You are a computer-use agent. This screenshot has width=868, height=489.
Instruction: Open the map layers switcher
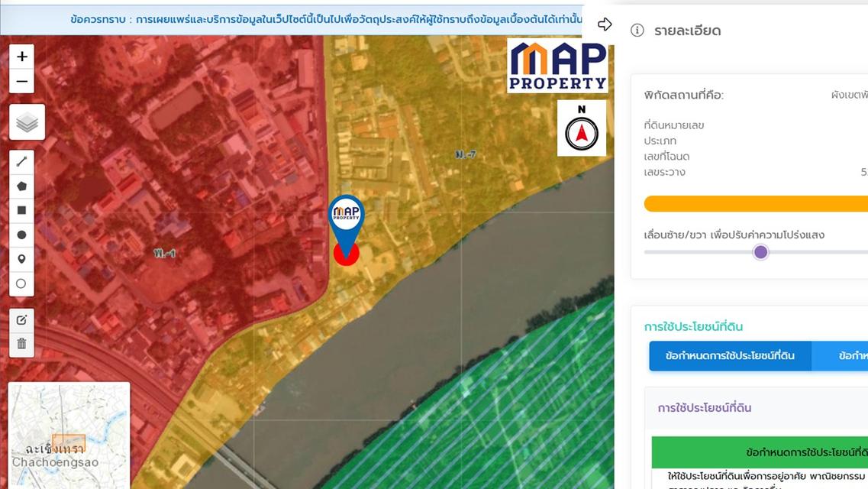point(27,122)
